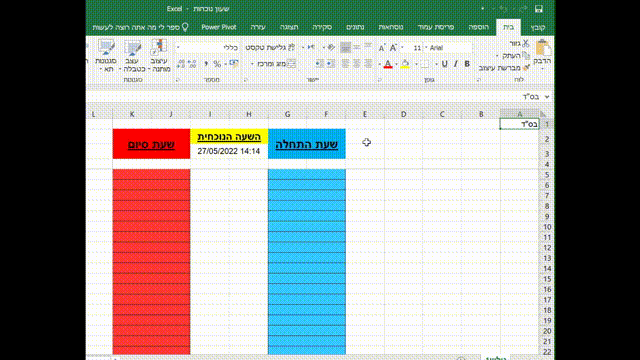Click the Align Right icon
Image resolution: width=640 pixels, height=360 pixels.
(368, 64)
